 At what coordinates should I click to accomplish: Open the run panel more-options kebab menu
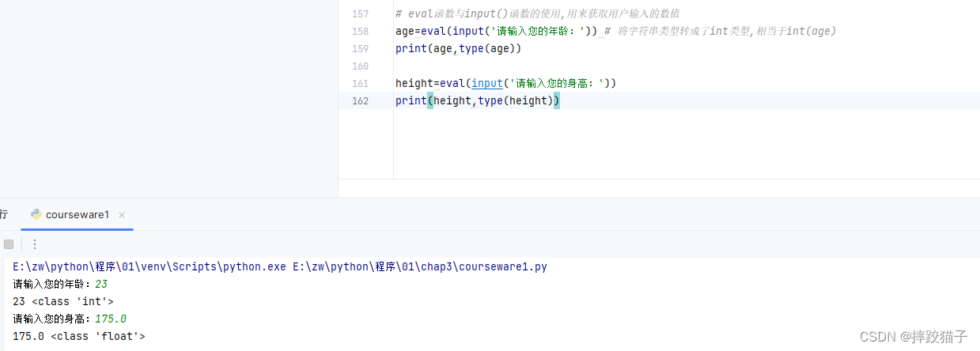pos(35,244)
